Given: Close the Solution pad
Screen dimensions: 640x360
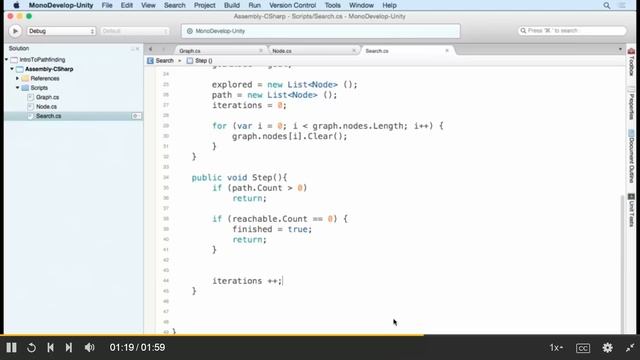Looking at the screenshot, I should point(138,49).
